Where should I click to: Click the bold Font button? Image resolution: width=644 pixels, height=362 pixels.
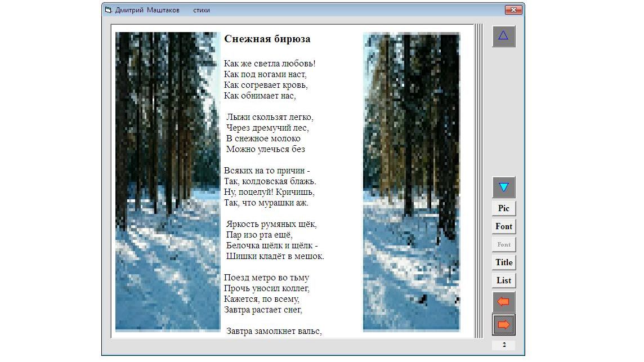(x=503, y=226)
